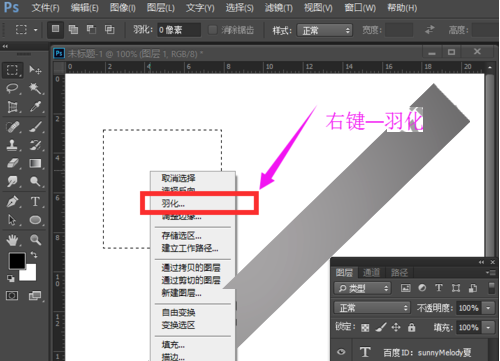This screenshot has height=361, width=500.
Task: Open the Style dropdown set to 正常
Action: [325, 31]
